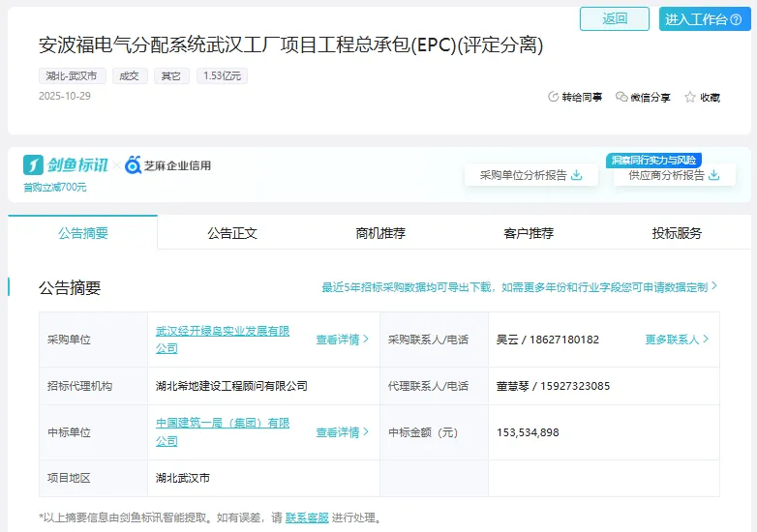Expand 查看详情 for the 采购单位 row
The width and height of the screenshot is (757, 532).
point(342,340)
